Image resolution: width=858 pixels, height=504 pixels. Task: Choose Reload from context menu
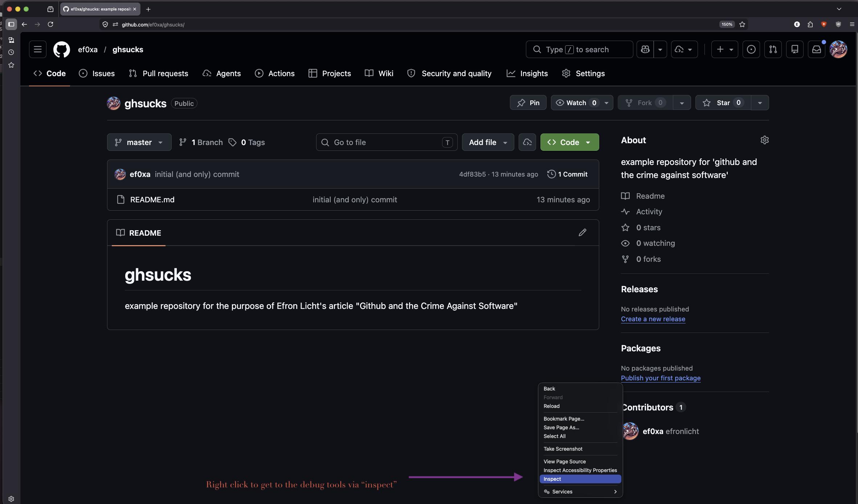pyautogui.click(x=580, y=406)
